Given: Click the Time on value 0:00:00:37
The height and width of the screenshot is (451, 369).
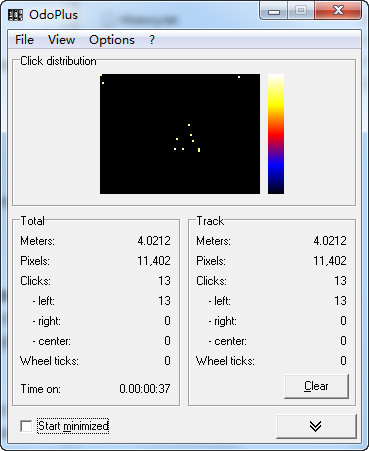Looking at the screenshot, I should tap(145, 389).
